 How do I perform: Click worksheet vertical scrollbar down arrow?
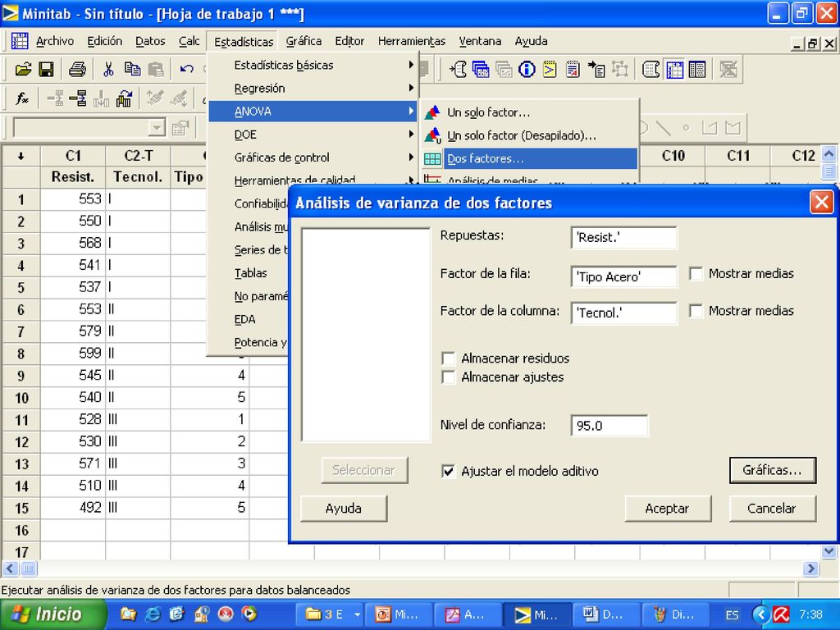coord(829,551)
